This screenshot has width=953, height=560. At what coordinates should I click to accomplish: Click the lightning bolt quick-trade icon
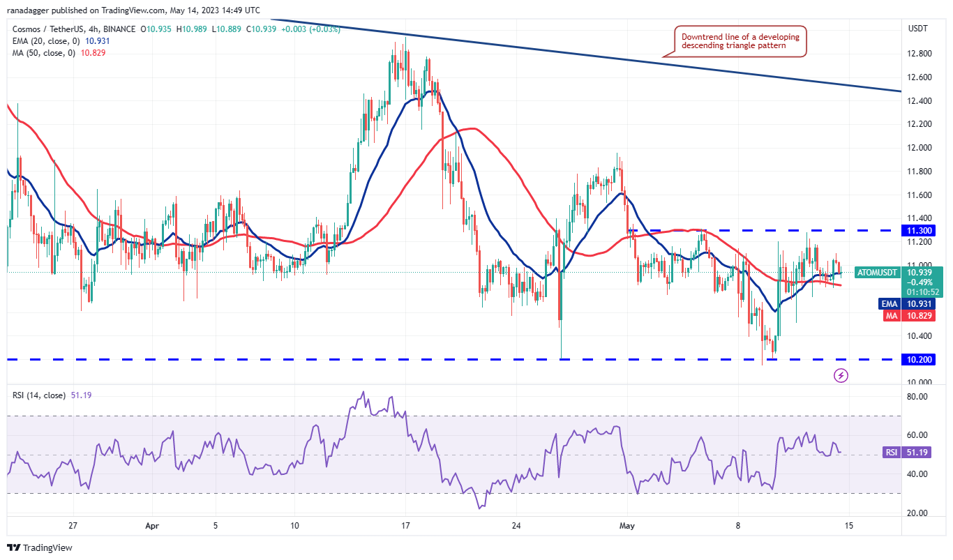point(840,377)
